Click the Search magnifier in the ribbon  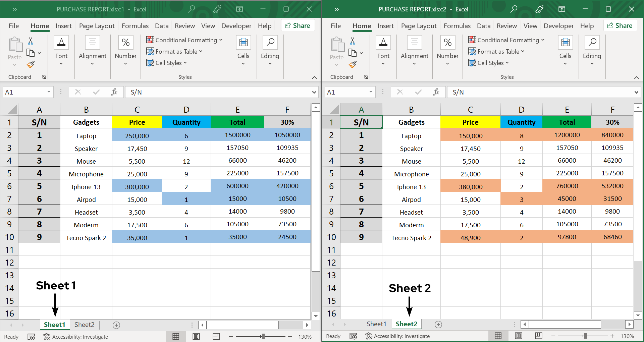[192, 9]
